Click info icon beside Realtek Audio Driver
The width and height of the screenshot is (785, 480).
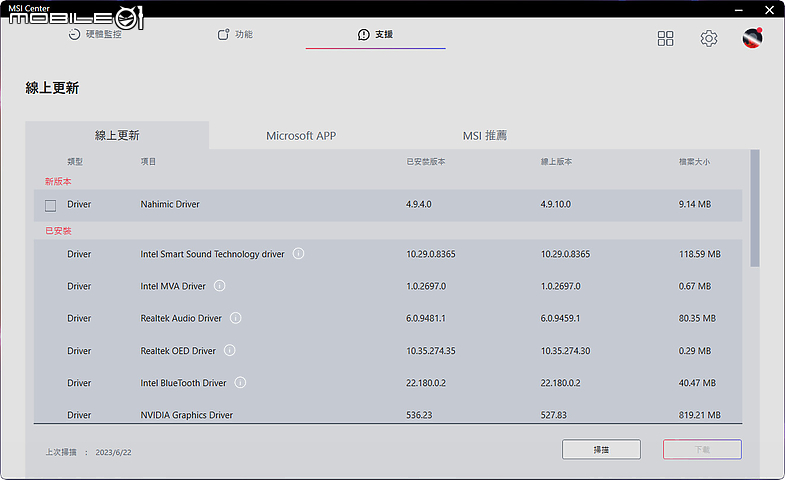pos(235,318)
